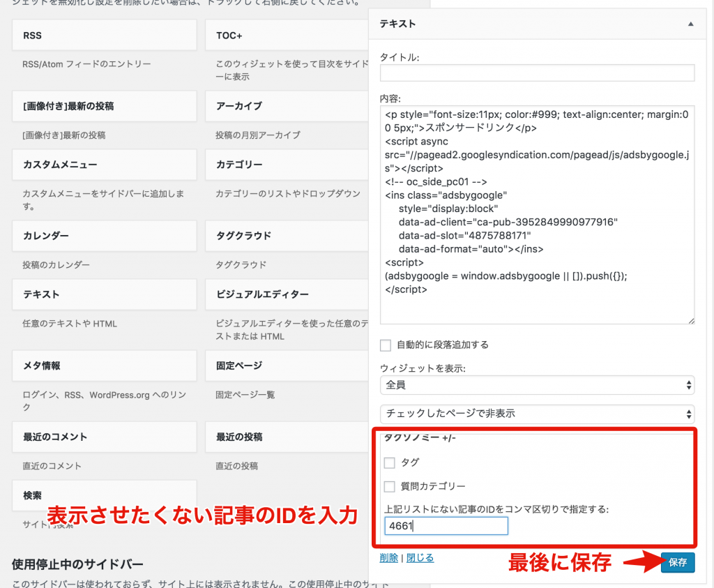
Task: Click the article ID field containing 4661
Action: point(446,526)
